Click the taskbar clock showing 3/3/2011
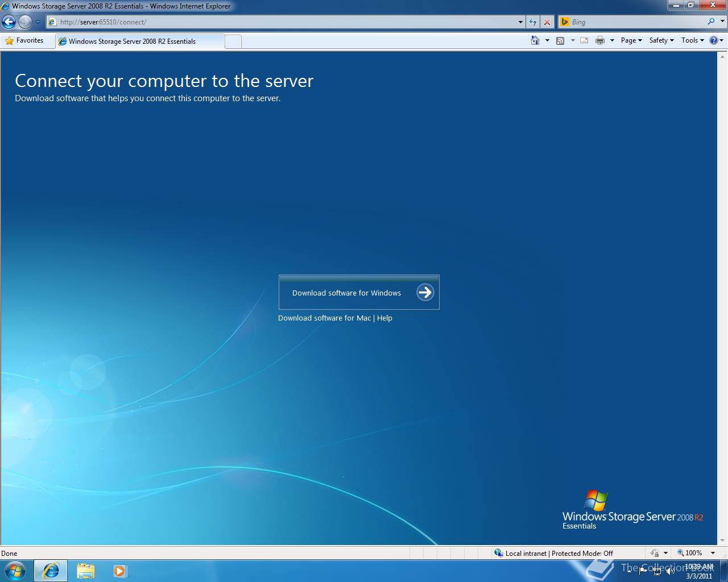The height and width of the screenshot is (582, 728). [x=699, y=571]
